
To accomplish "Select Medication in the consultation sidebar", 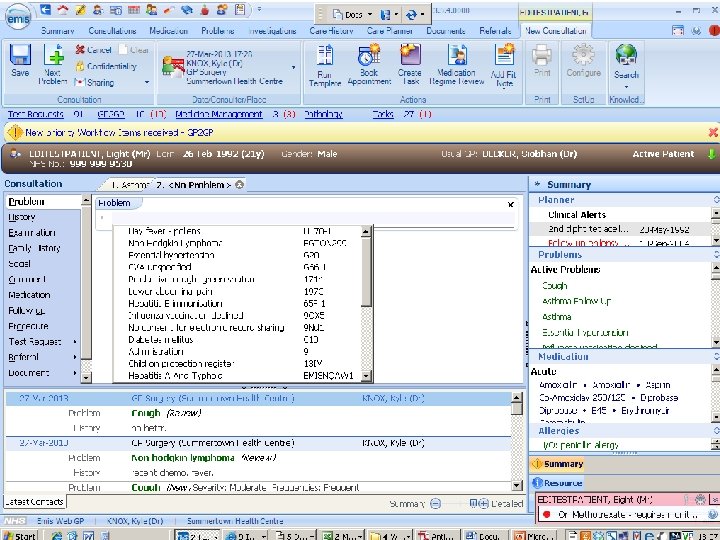I will tap(29, 295).
